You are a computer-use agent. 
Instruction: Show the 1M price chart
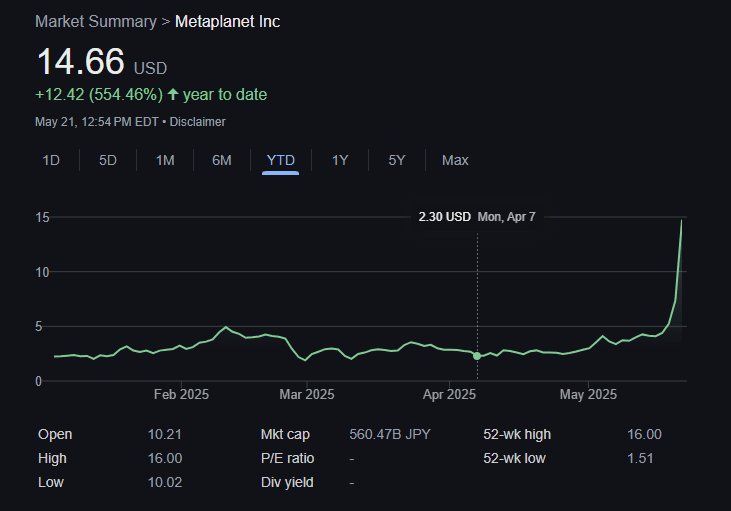click(x=165, y=160)
